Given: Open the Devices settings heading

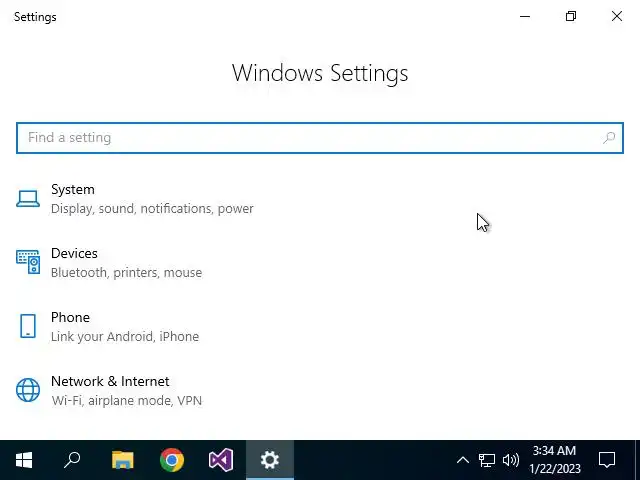Looking at the screenshot, I should click(74, 253).
